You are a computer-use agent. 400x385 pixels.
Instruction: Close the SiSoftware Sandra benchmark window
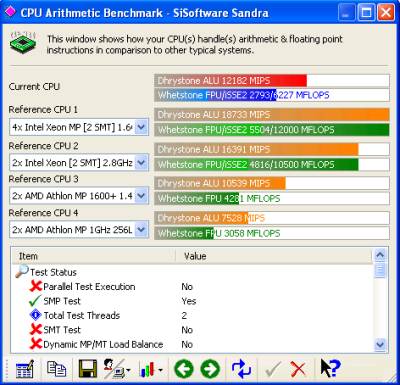coord(386,13)
